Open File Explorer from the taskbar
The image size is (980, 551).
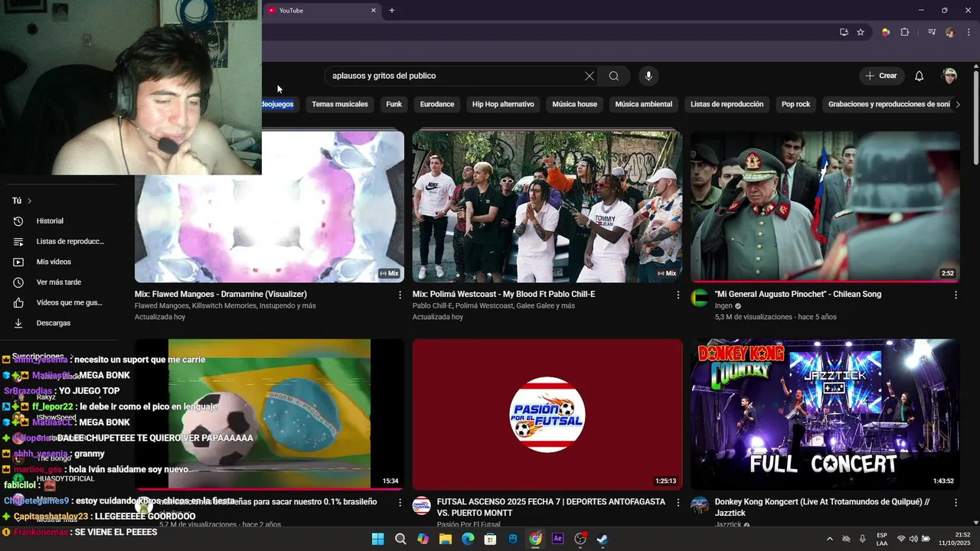[446, 539]
